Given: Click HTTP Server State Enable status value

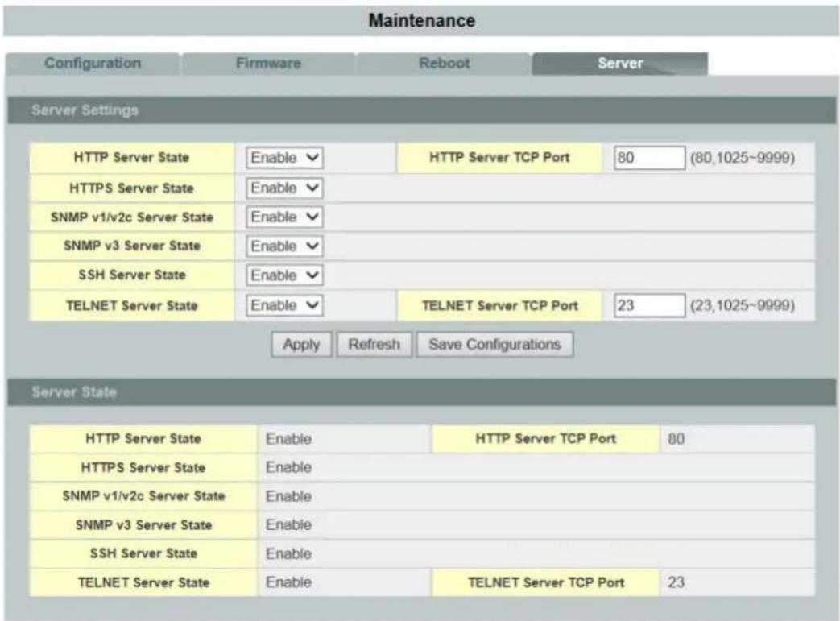Looking at the screenshot, I should tap(289, 439).
